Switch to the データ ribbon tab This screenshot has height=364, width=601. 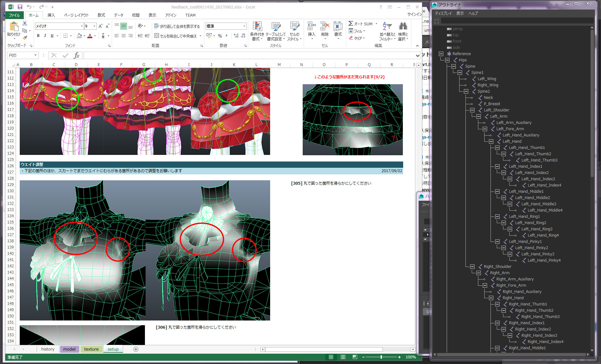118,15
